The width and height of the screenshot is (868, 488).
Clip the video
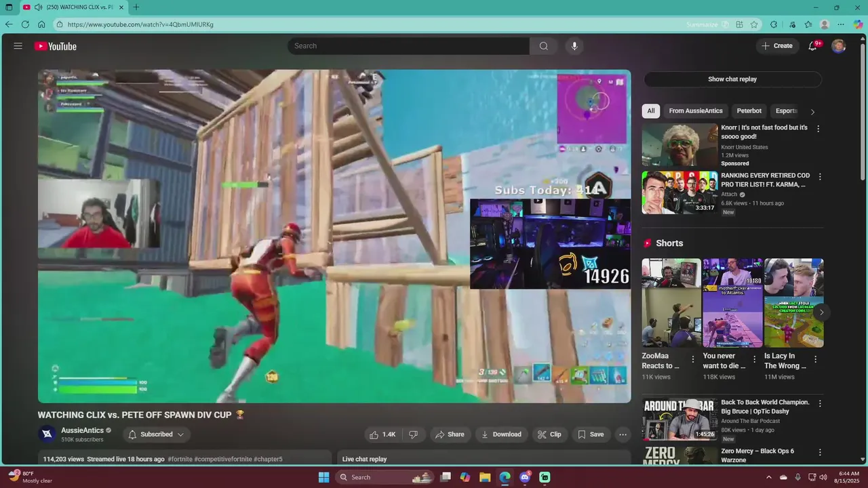[x=549, y=434]
